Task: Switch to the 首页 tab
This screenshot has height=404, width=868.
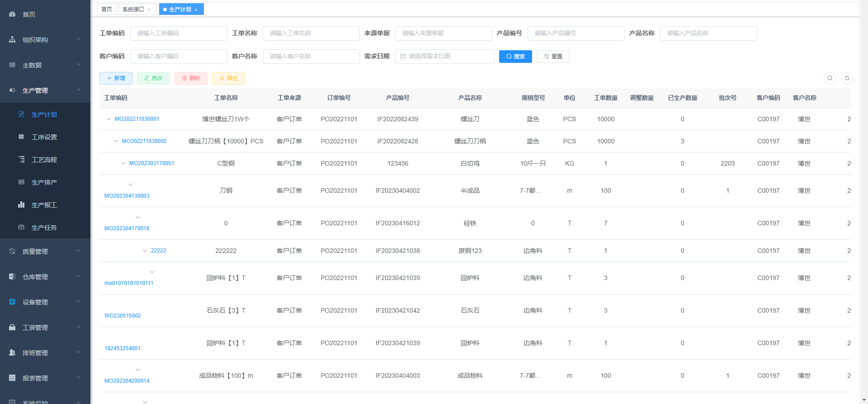Action: tap(107, 9)
